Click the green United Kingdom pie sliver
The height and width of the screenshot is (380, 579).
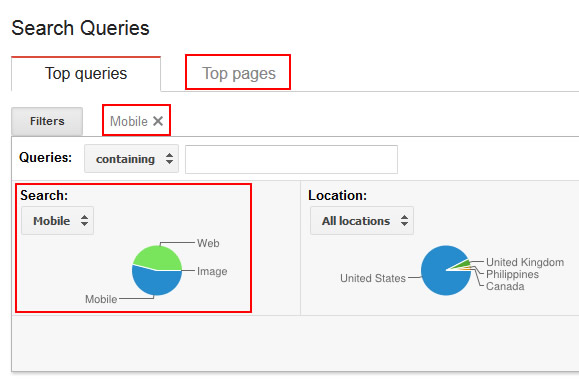coord(462,264)
